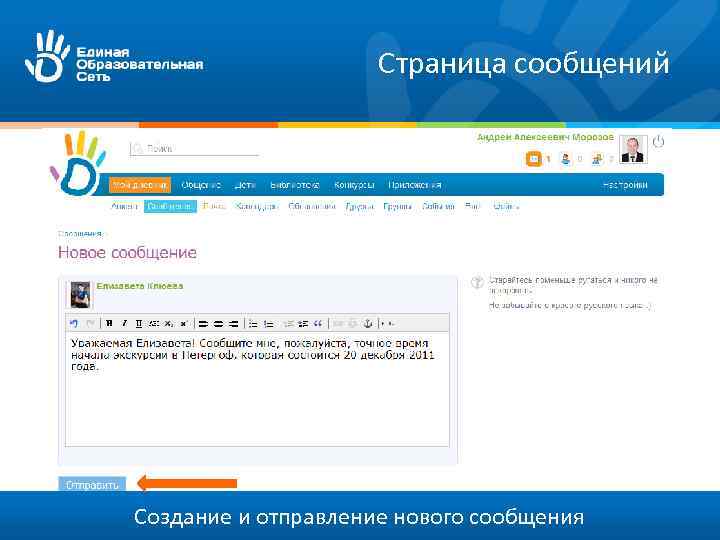
Task: Click the redo icon in the editor toolbar
Action: coord(90,324)
